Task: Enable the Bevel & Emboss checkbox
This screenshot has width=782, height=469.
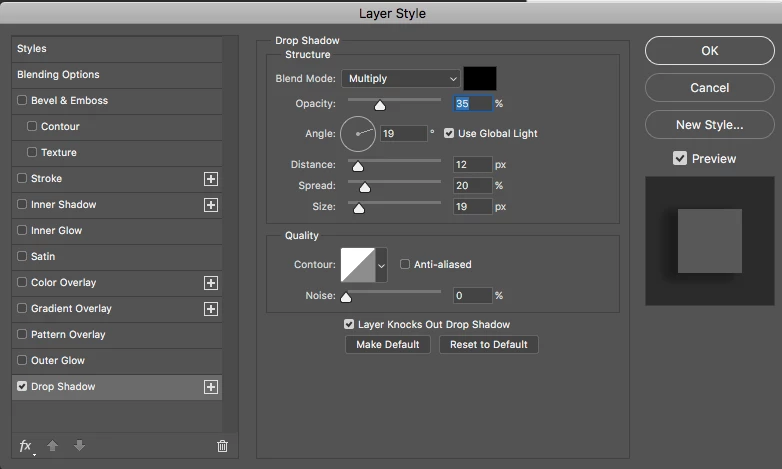Action: pyautogui.click(x=22, y=100)
